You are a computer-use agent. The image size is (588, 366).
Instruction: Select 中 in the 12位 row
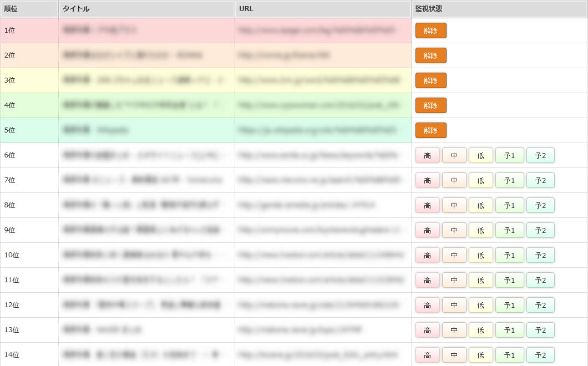click(x=454, y=305)
